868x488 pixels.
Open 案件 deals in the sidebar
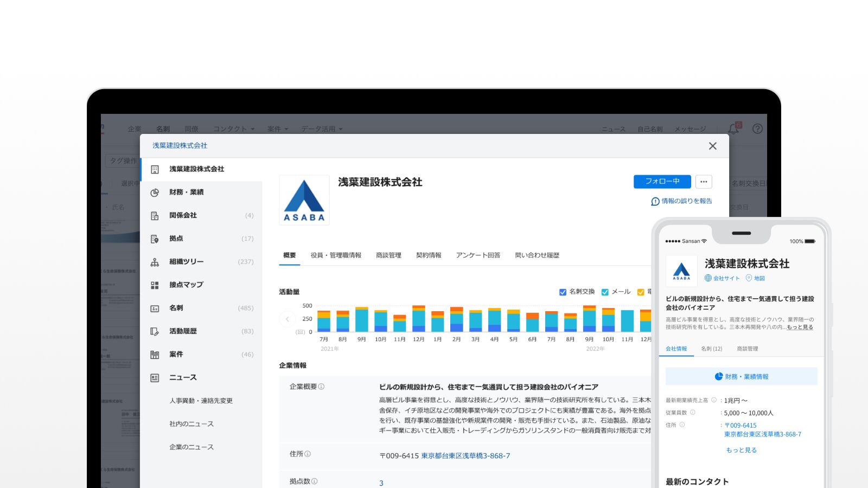201,355
